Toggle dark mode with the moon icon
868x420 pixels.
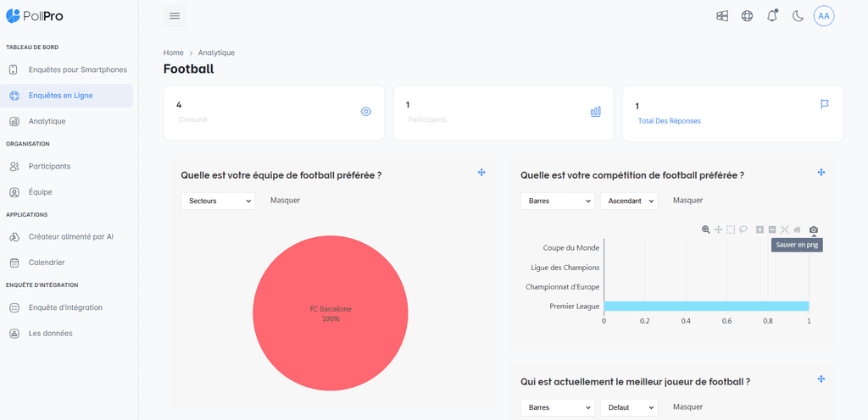pyautogui.click(x=798, y=16)
